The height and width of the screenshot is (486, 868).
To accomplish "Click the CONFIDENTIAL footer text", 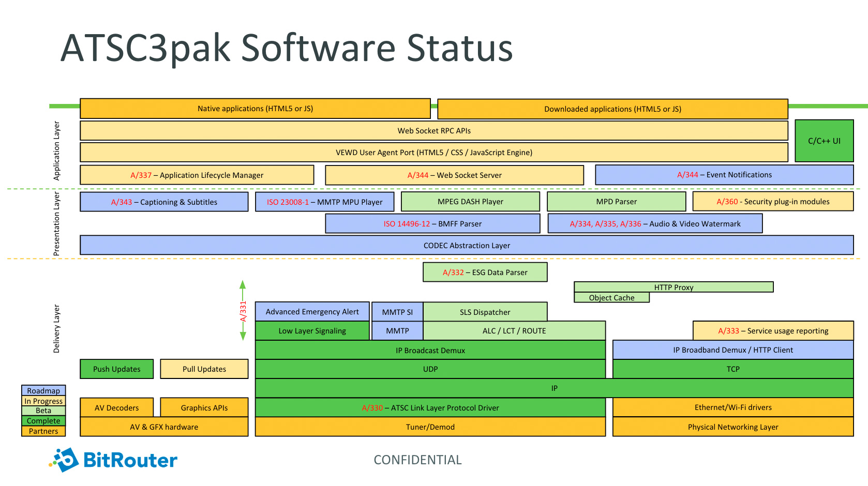I will point(417,460).
